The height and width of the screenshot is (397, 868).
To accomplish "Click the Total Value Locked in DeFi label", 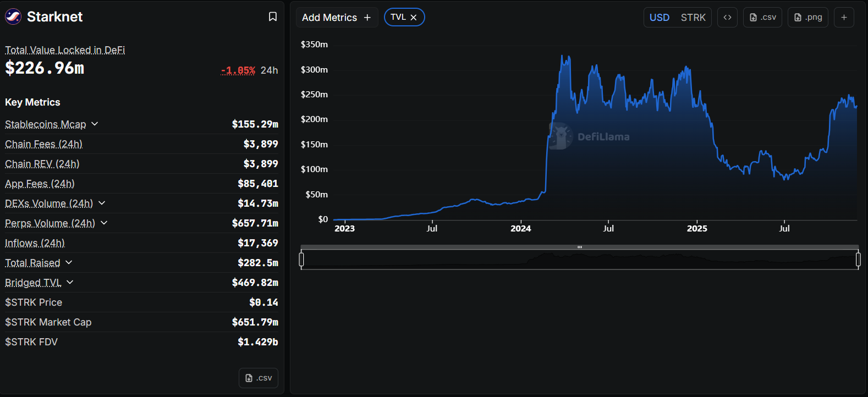I will (65, 50).
